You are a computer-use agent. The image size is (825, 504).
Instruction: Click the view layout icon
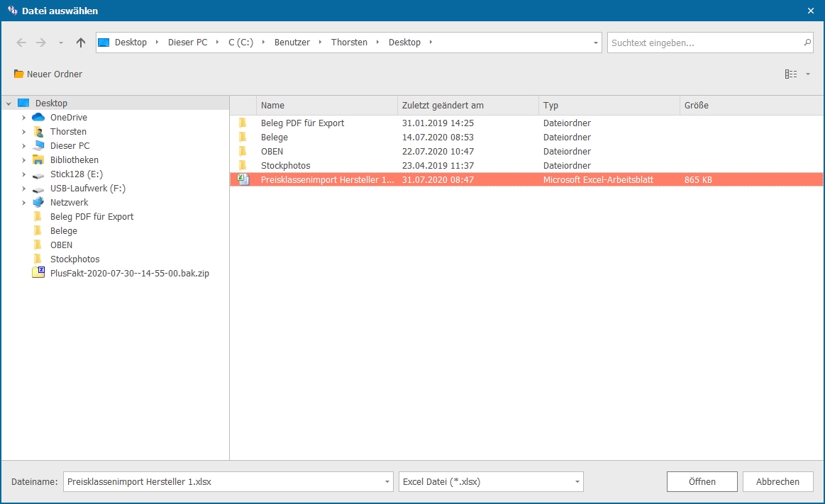click(791, 74)
